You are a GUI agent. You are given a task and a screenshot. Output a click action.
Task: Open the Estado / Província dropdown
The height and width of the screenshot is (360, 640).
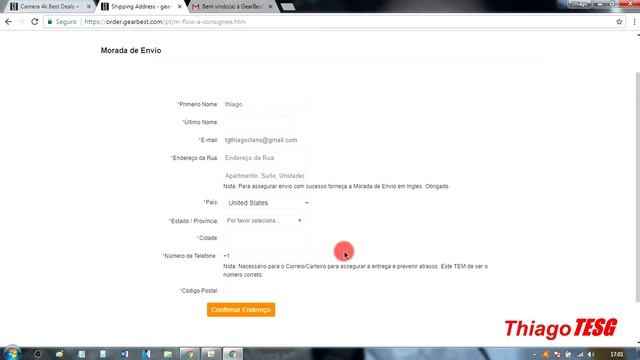264,220
